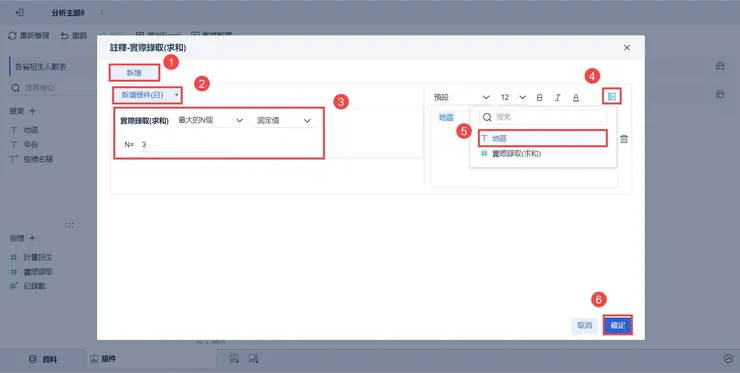Click the 取消 button
This screenshot has height=373, width=740.
pos(584,326)
